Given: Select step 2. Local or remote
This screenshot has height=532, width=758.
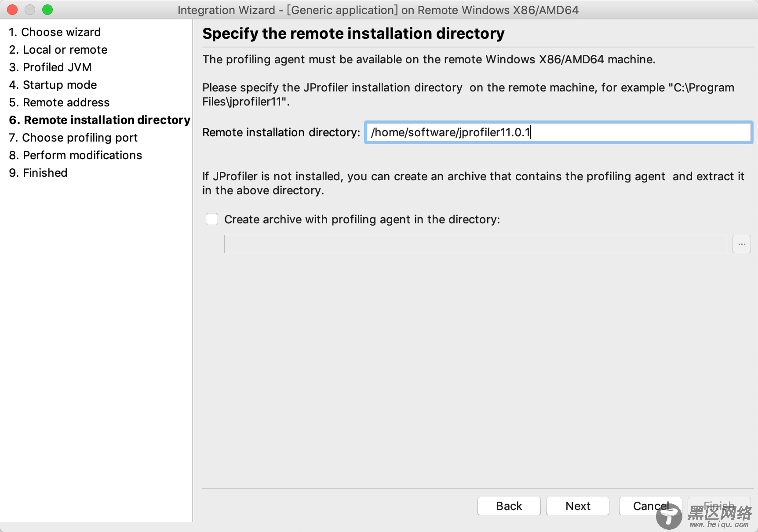Looking at the screenshot, I should coord(58,50).
